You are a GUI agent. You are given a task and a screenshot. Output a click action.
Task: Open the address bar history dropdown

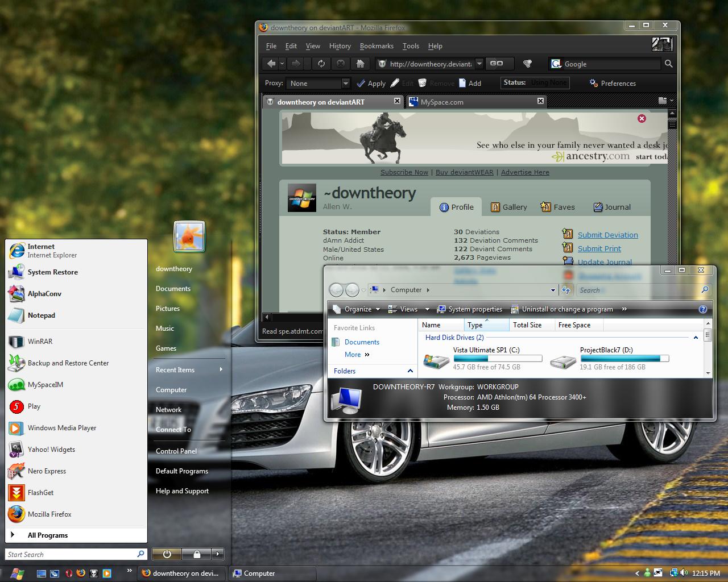tap(479, 64)
